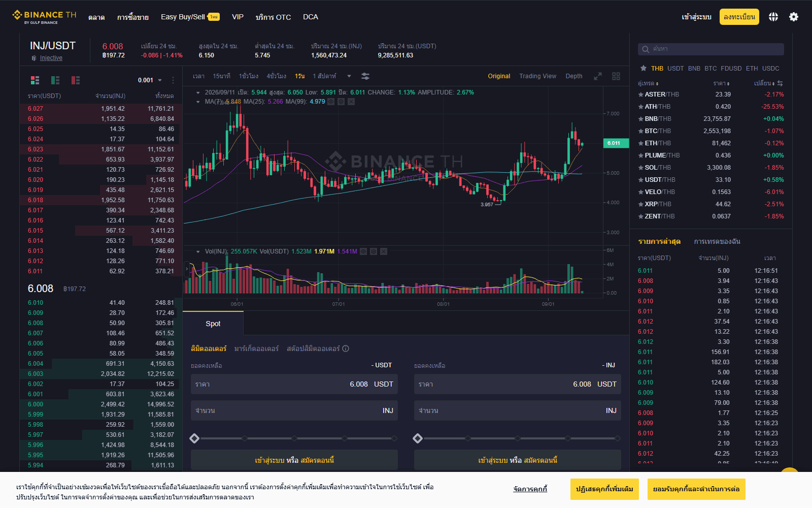The image size is (812, 508).
Task: Open the settings gear icon
Action: click(794, 17)
